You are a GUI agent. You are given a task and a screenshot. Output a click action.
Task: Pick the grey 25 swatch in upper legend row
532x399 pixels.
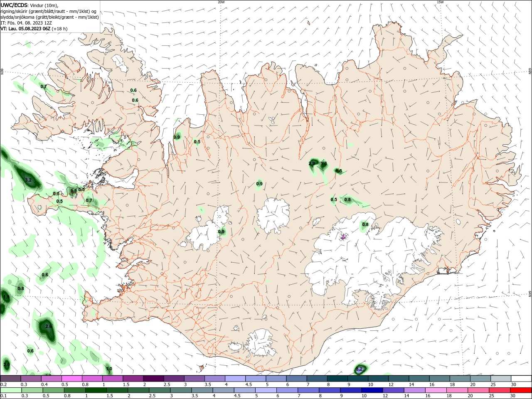(500, 378)
